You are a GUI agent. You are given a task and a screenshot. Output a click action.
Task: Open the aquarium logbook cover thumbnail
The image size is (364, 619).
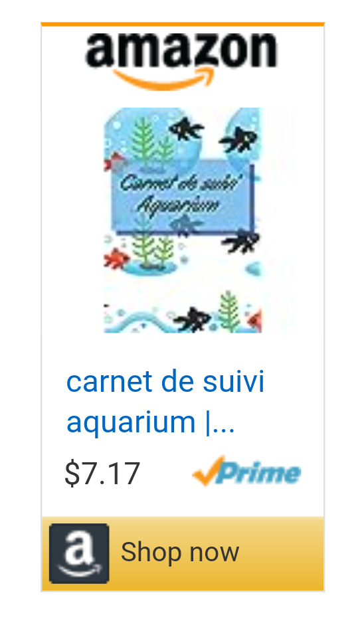point(183,221)
